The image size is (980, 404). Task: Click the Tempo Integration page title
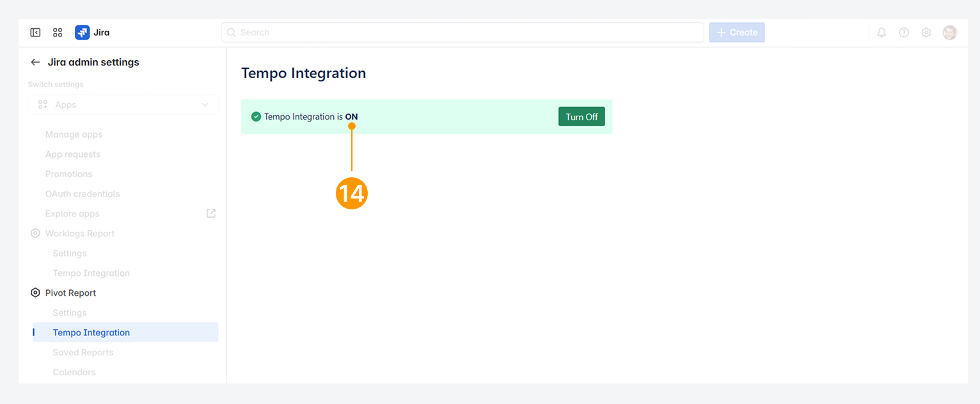[304, 73]
